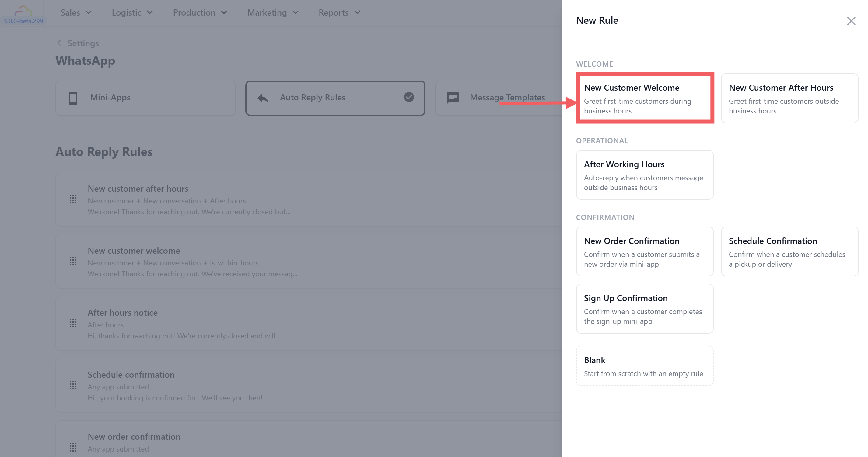Close the New Rule panel
868x457 pixels.
click(x=851, y=21)
